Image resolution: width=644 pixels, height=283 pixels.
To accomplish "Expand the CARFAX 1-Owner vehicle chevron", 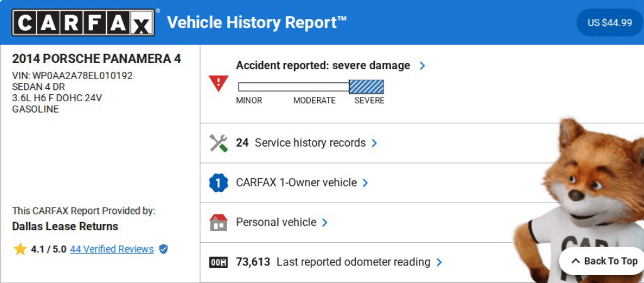I will pyautogui.click(x=365, y=183).
